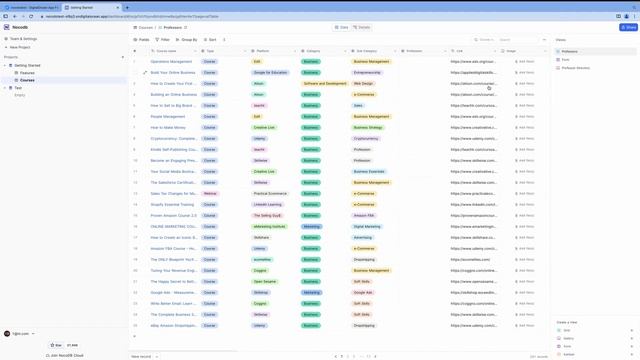Click the more options icon after Sort
The image size is (640, 360).
[224, 40]
